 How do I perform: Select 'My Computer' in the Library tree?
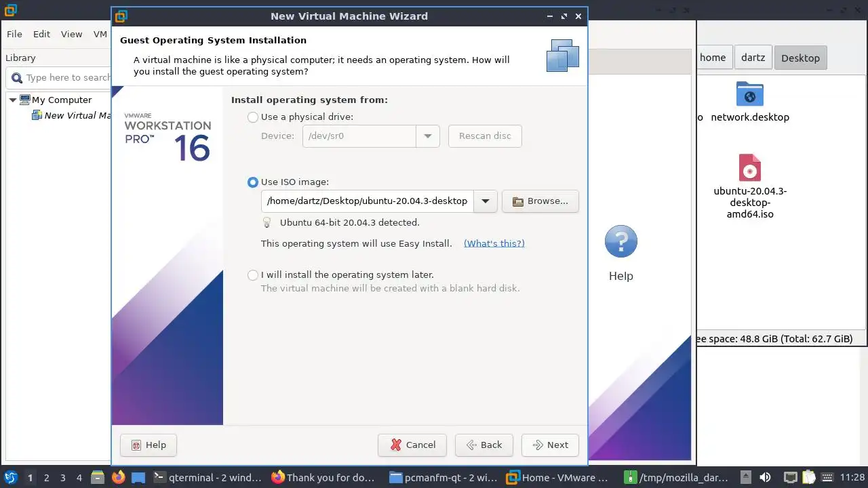tap(62, 100)
